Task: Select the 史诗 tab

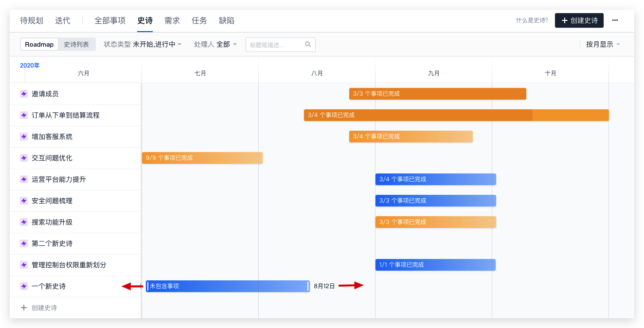Action: point(145,20)
